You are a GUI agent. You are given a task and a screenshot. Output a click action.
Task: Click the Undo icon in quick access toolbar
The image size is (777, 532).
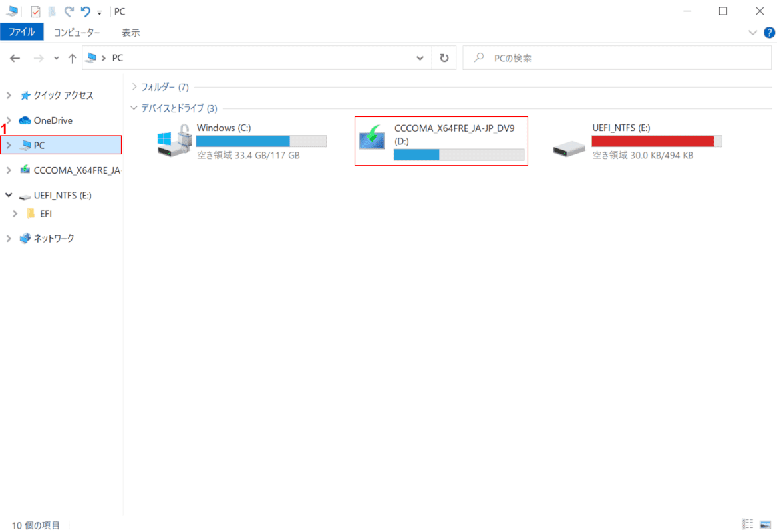[86, 11]
